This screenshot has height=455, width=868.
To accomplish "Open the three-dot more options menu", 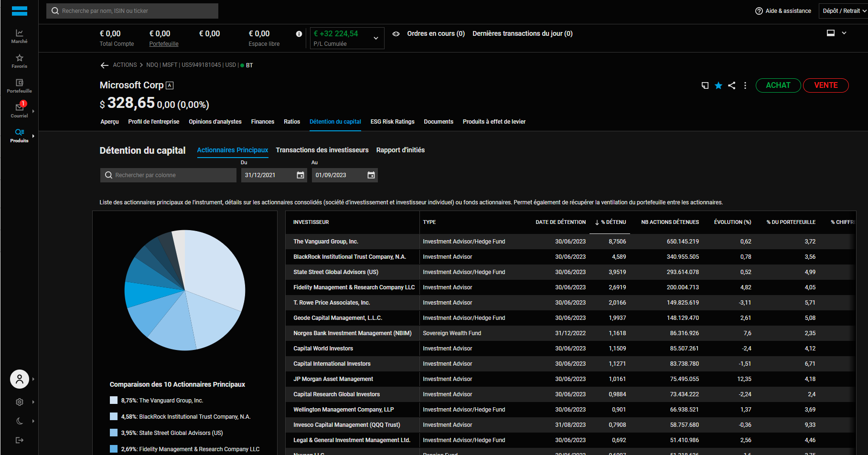I will [x=745, y=85].
